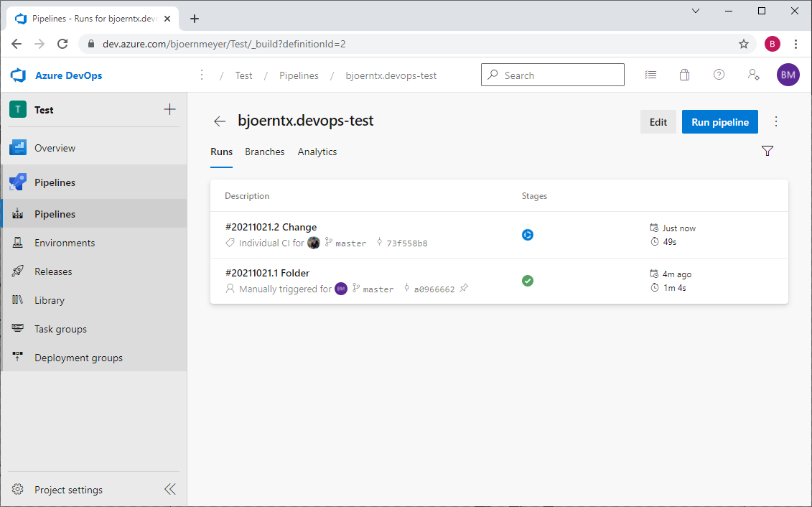This screenshot has width=812, height=507.
Task: Click the Stages column header
Action: 534,196
